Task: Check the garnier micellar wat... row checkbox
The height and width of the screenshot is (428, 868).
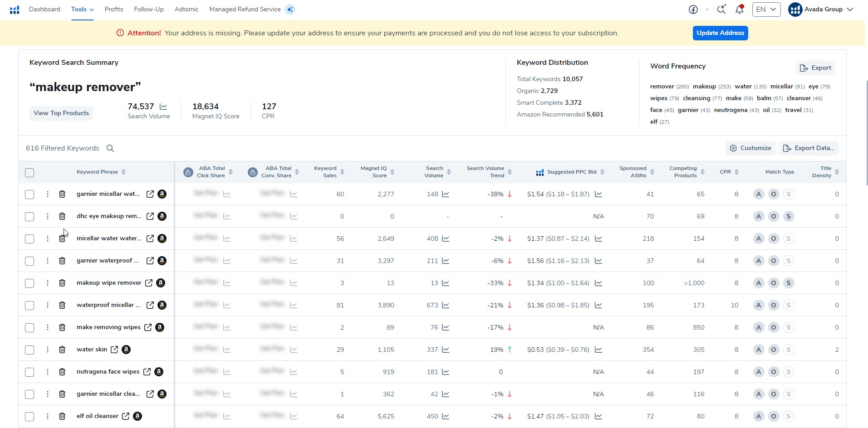Action: click(x=29, y=194)
